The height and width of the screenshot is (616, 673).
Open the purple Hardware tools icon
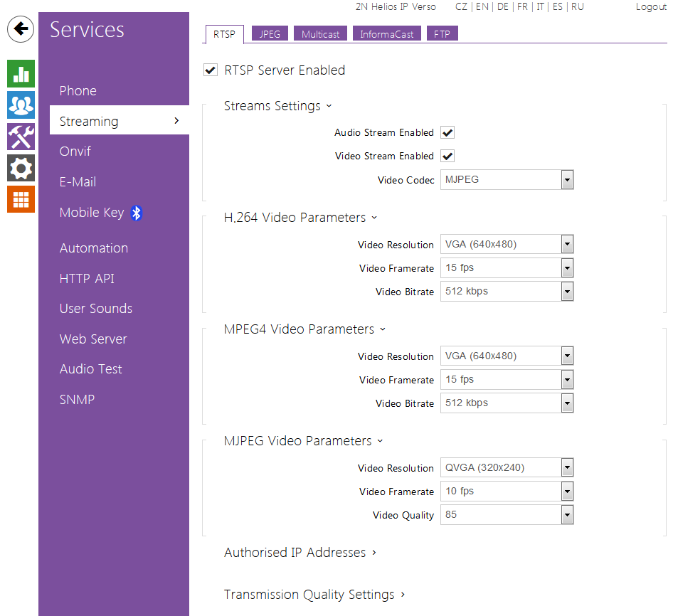point(21,137)
